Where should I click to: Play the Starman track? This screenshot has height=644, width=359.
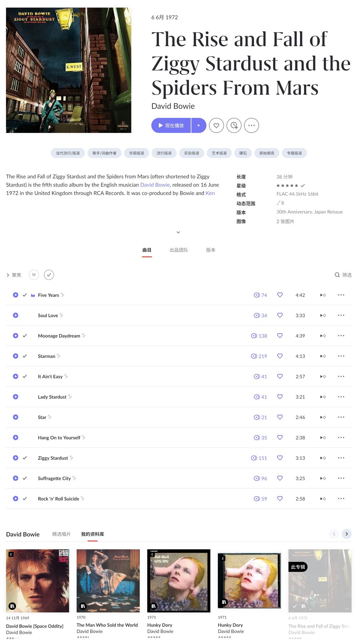(x=15, y=356)
